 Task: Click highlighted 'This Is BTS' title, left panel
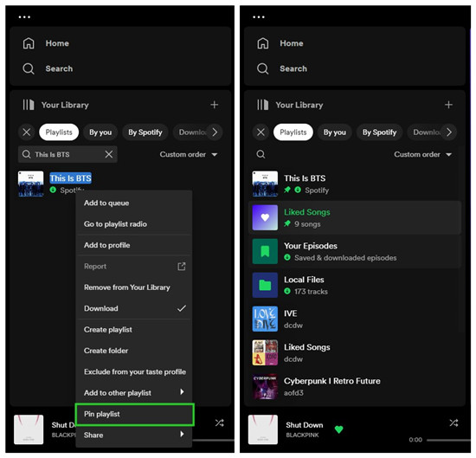(x=71, y=178)
